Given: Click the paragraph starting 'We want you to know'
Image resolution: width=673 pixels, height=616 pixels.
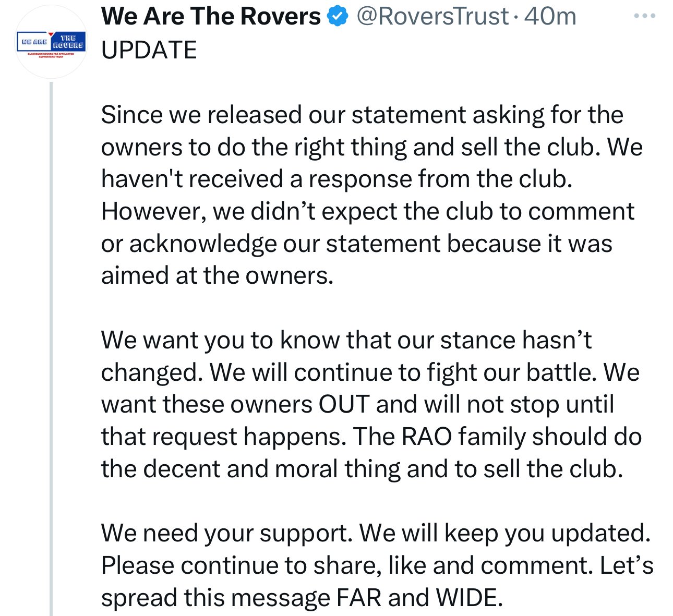Looking at the screenshot, I should click(x=371, y=404).
